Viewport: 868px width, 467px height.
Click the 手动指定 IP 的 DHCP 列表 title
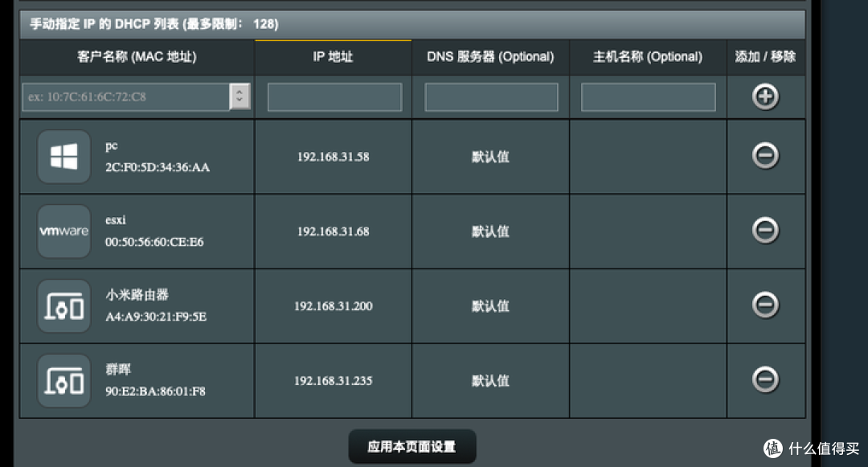154,24
